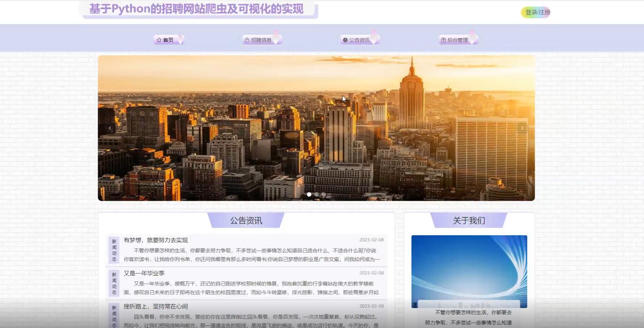Select the first carousel indicator dot

pyautogui.click(x=309, y=194)
